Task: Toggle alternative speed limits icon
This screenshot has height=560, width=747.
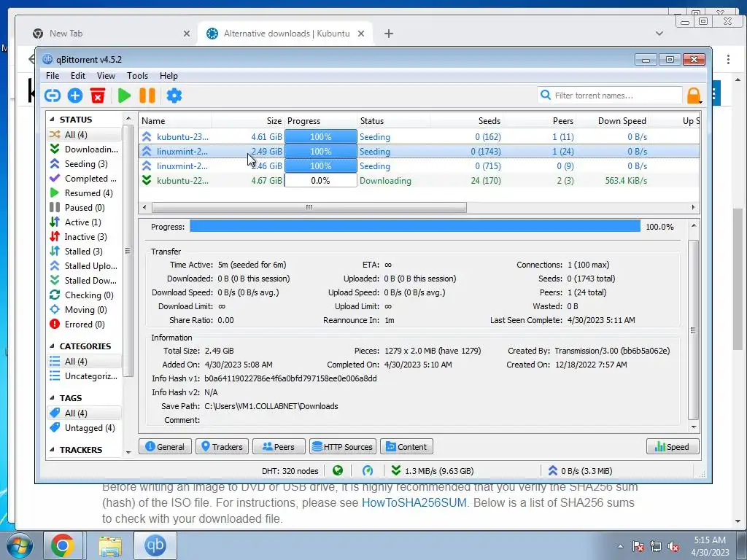Action: tap(368, 471)
